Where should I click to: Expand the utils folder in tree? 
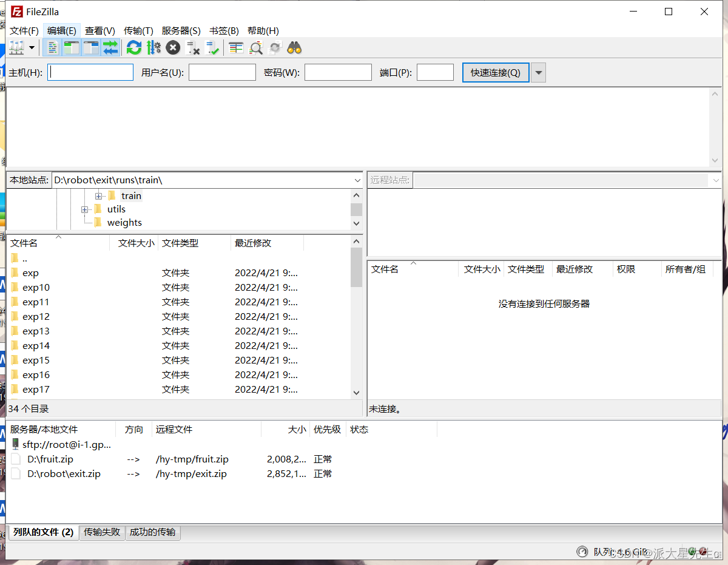point(84,209)
